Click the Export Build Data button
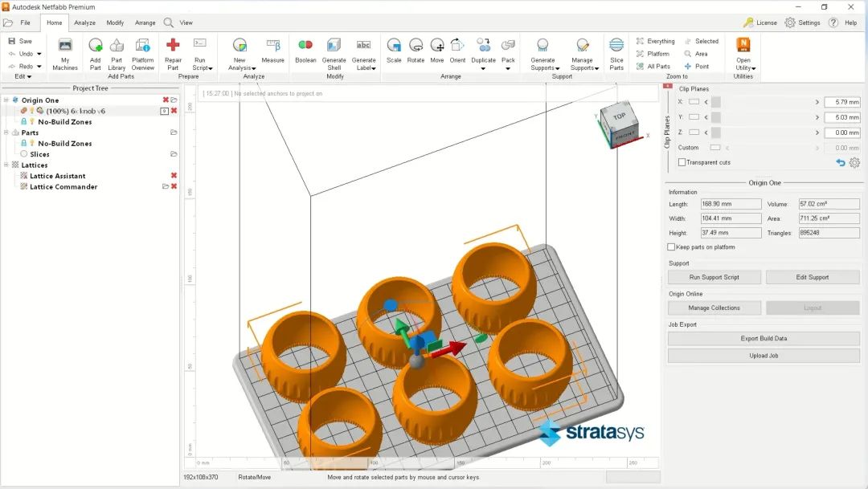Viewport: 868px width, 489px height. tap(764, 338)
